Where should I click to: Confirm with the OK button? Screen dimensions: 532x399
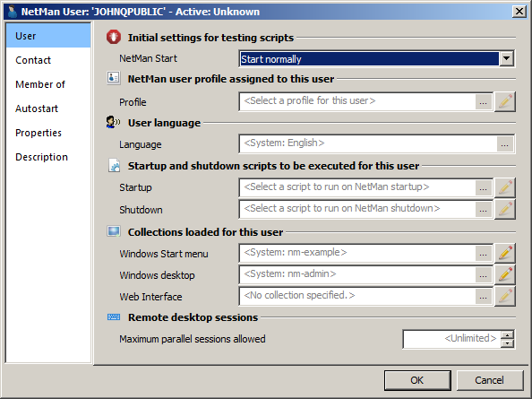tap(417, 380)
